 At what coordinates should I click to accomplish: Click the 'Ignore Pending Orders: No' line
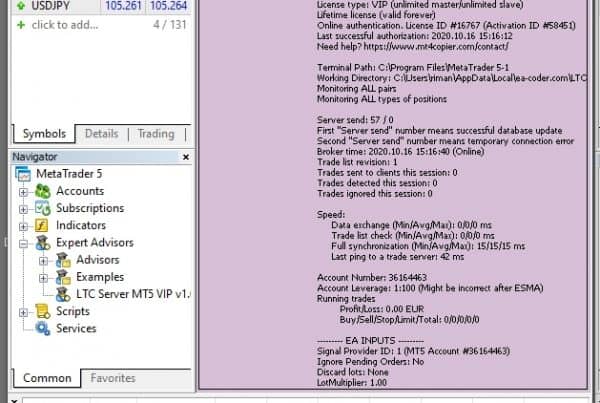370,361
